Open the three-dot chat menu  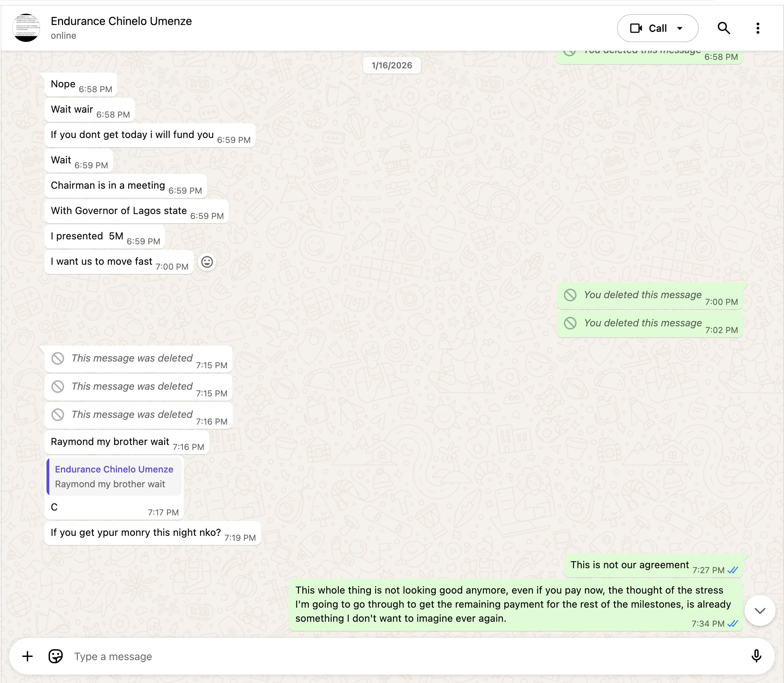[758, 28]
